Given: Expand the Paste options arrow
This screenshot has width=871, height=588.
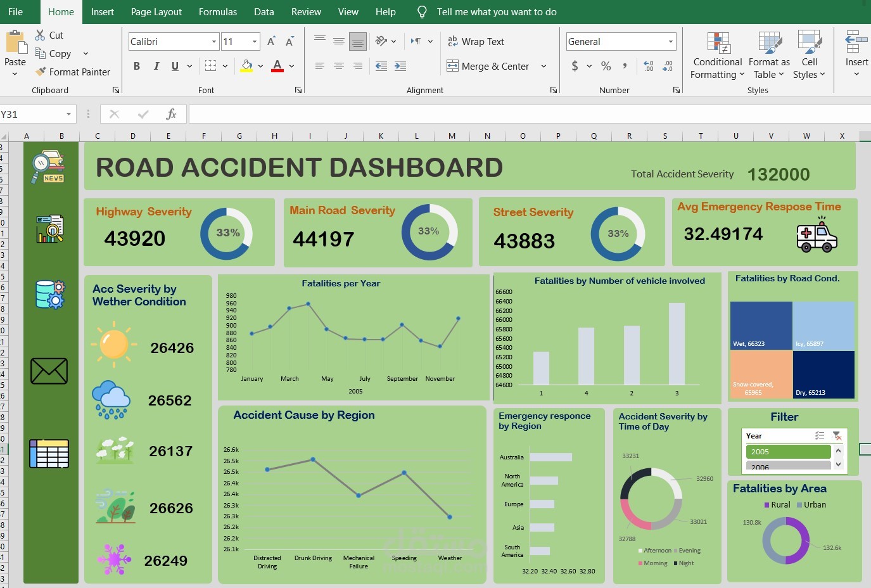Looking at the screenshot, I should click(x=15, y=73).
